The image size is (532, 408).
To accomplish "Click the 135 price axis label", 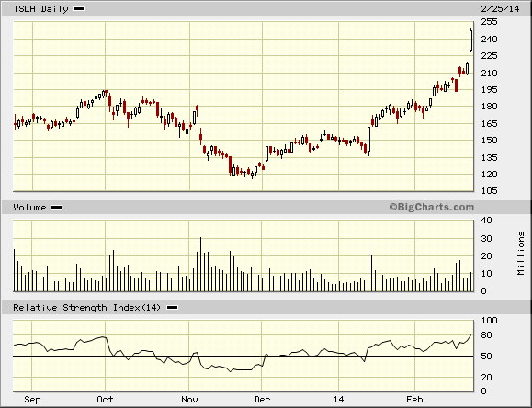I will tap(489, 157).
